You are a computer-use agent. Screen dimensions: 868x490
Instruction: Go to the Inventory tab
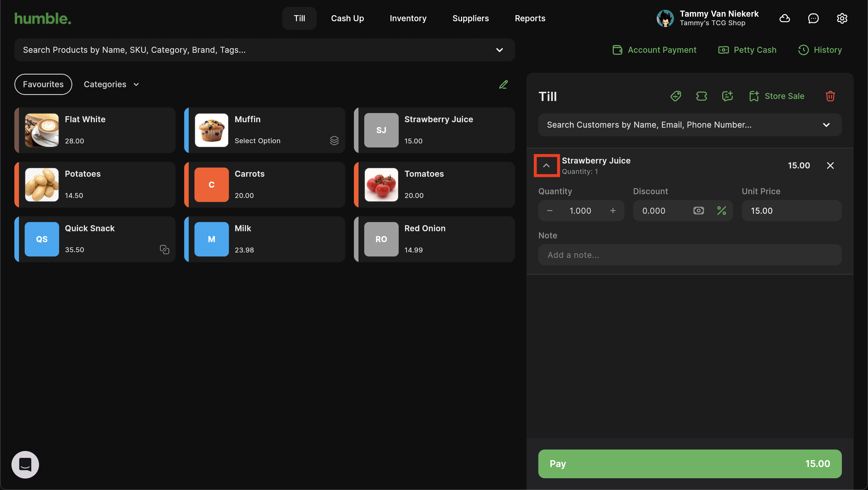click(408, 18)
